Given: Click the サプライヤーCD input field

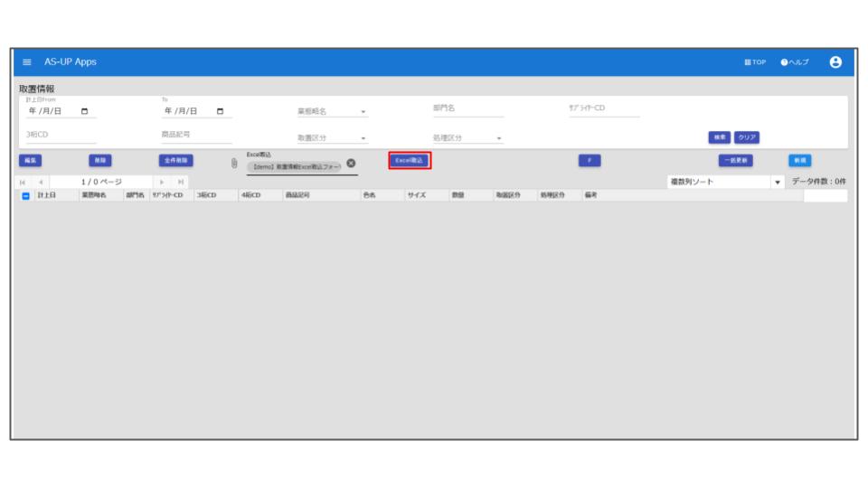Looking at the screenshot, I should 603,111.
